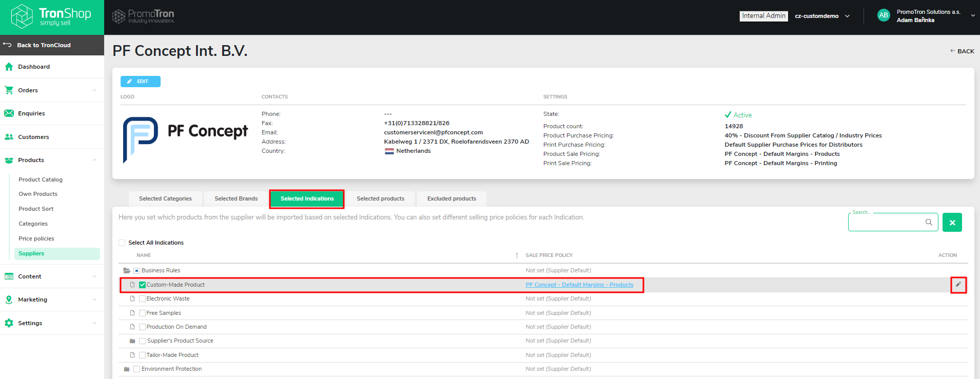Collapse the Products menu chevron
The height and width of the screenshot is (379, 980).
pos(94,160)
